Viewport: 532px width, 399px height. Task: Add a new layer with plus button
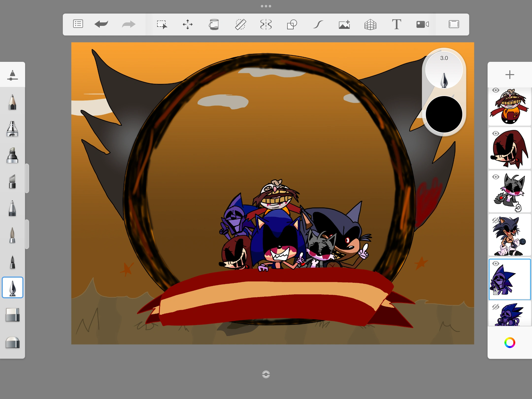coord(510,75)
